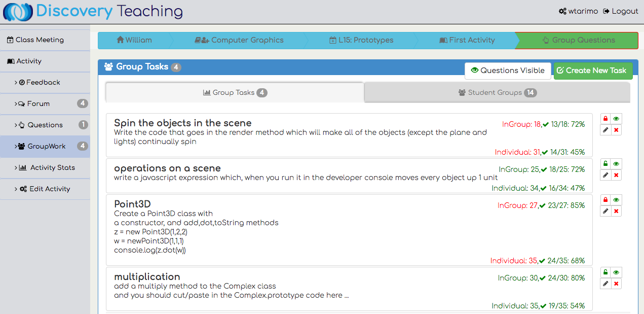
Task: Click the red lock icon for Spin the objects task
Action: [x=605, y=119]
